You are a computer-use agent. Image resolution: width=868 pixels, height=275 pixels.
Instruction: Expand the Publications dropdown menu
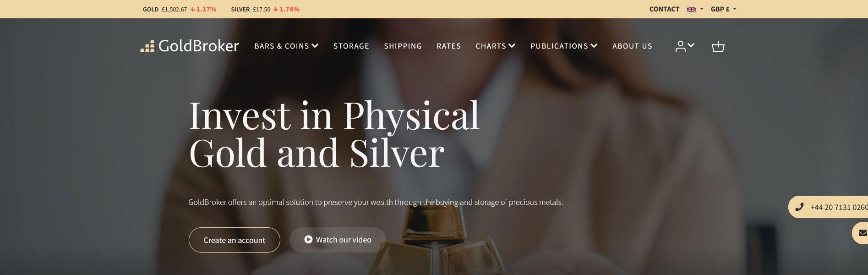[564, 46]
